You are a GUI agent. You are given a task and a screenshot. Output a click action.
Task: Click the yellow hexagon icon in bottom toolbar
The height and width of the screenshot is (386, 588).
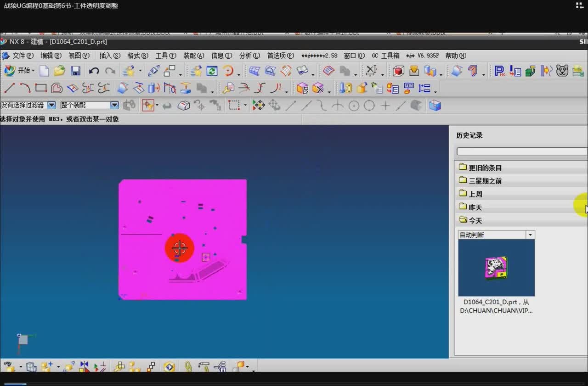click(x=170, y=366)
